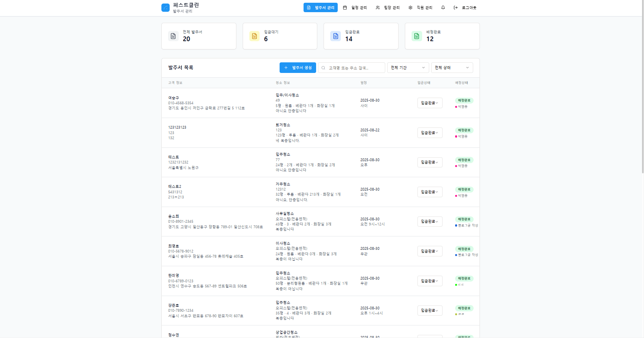Click the 오후 1시~4시 schedule time
644x338 pixels.
[x=371, y=313]
